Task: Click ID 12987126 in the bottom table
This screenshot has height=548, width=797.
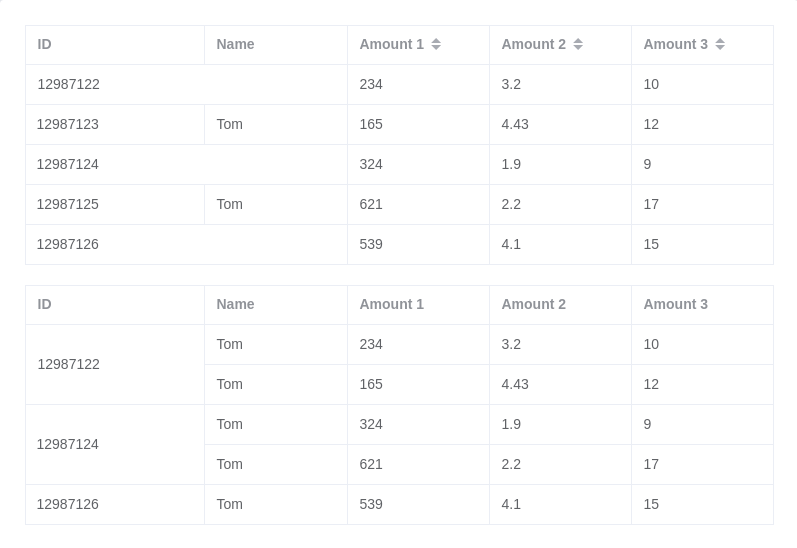Action: click(68, 504)
